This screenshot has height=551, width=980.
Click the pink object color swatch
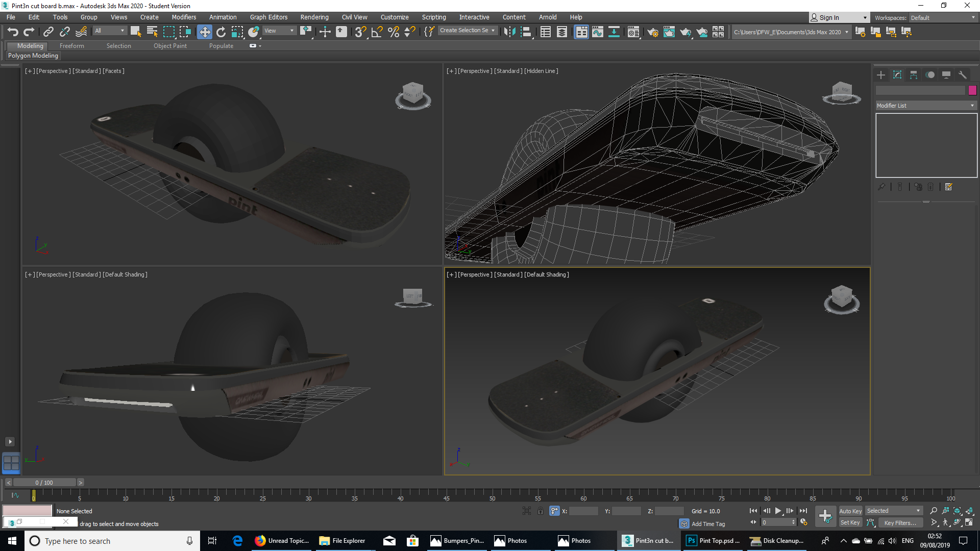pyautogui.click(x=972, y=90)
